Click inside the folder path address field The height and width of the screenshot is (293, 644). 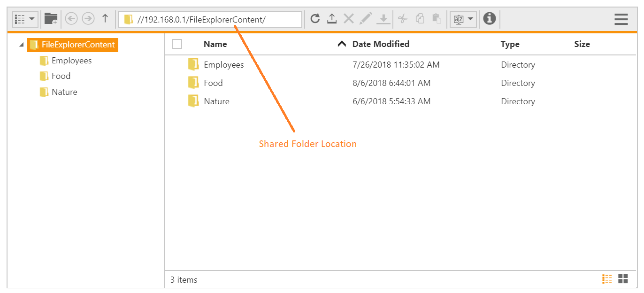coord(211,19)
